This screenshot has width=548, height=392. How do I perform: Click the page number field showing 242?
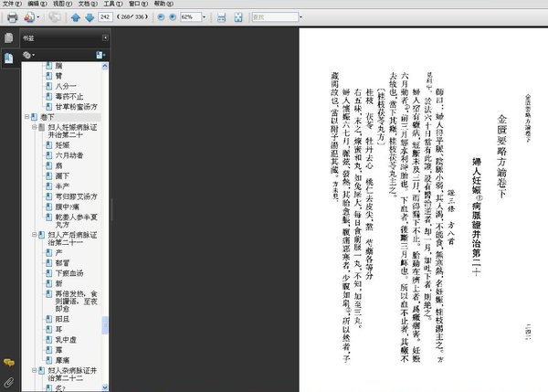[105, 16]
